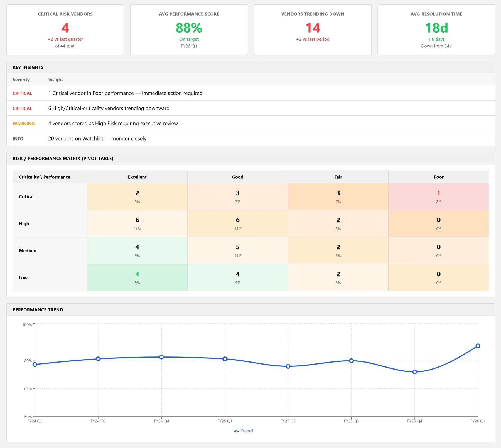
Task: Select the High / Good cell
Action: (x=238, y=223)
